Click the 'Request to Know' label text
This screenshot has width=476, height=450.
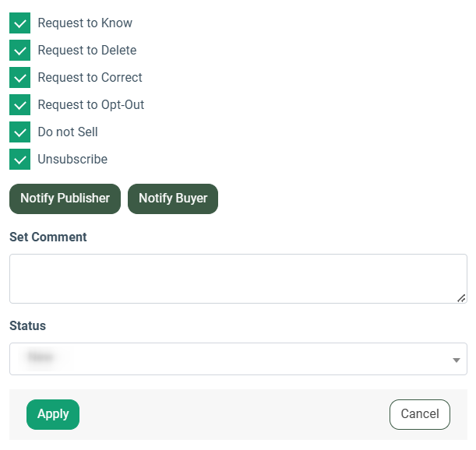[85, 23]
